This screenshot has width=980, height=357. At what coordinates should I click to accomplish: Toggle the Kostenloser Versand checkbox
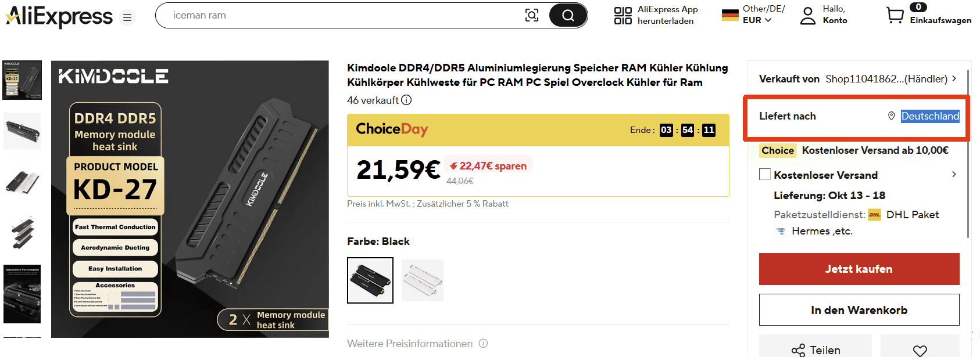[x=765, y=175]
